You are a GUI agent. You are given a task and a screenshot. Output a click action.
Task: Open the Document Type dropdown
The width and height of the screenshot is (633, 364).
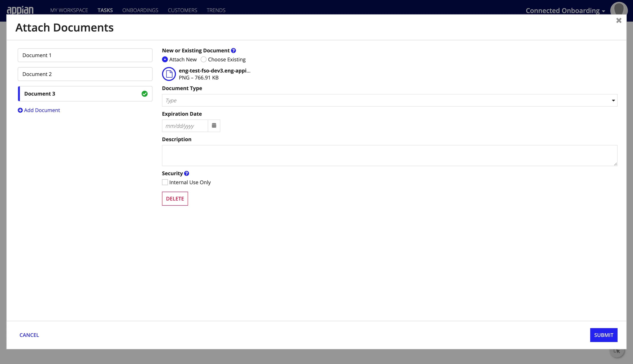coord(390,100)
